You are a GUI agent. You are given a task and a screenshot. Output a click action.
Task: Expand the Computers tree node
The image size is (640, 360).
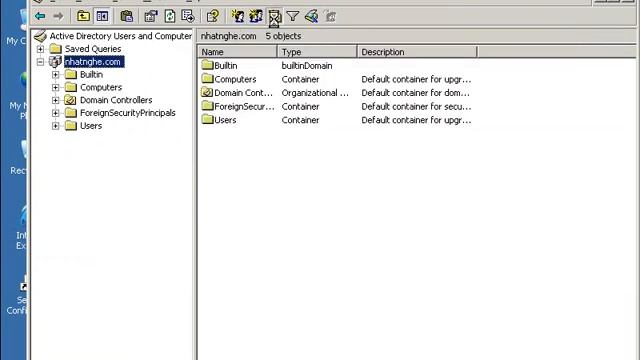pos(56,87)
